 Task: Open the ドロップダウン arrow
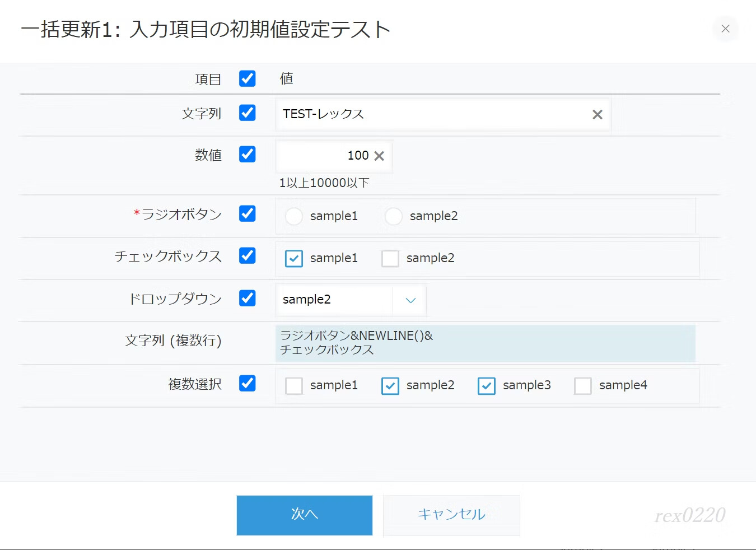(x=410, y=300)
